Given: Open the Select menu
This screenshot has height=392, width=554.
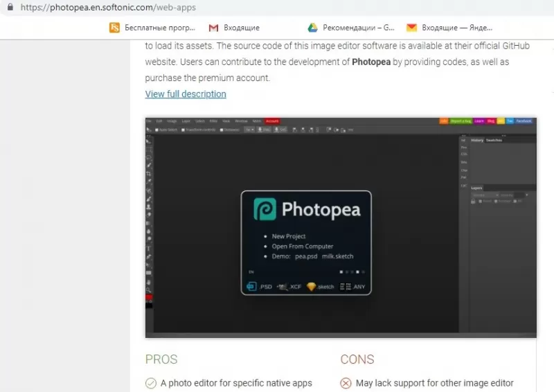Looking at the screenshot, I should point(200,121).
